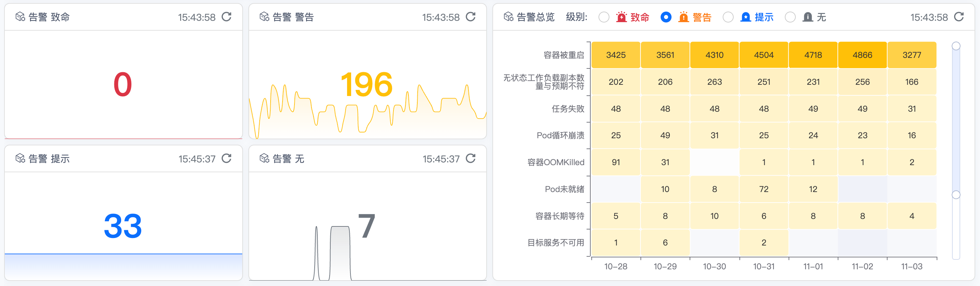This screenshot has height=286, width=980.
Task: Select the 致命 level radio button
Action: (604, 17)
